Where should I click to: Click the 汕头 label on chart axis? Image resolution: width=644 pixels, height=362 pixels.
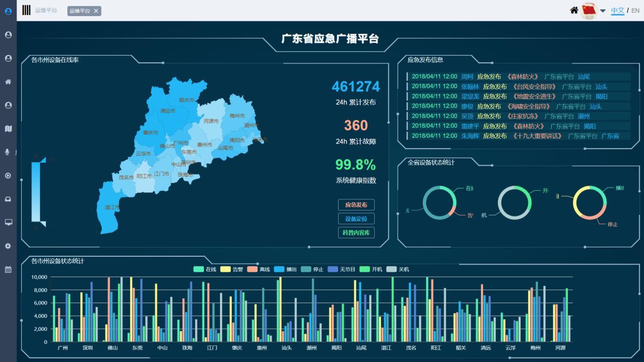point(287,348)
